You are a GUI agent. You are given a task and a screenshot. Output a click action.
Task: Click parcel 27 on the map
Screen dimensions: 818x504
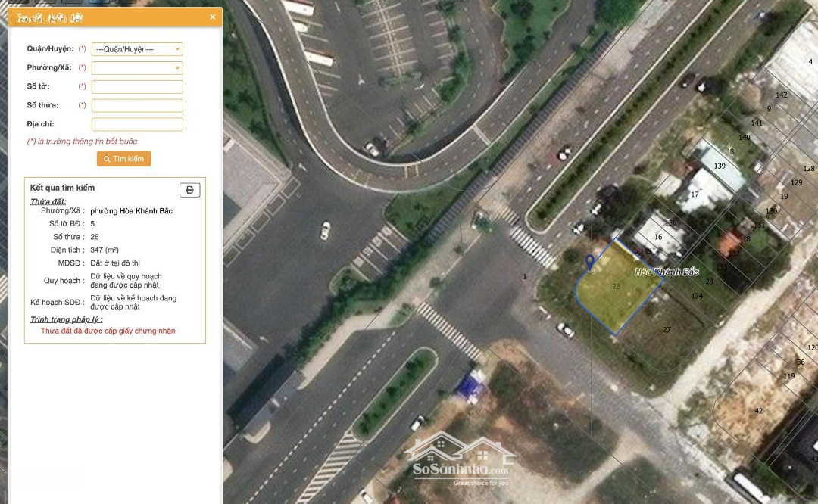coord(667,330)
